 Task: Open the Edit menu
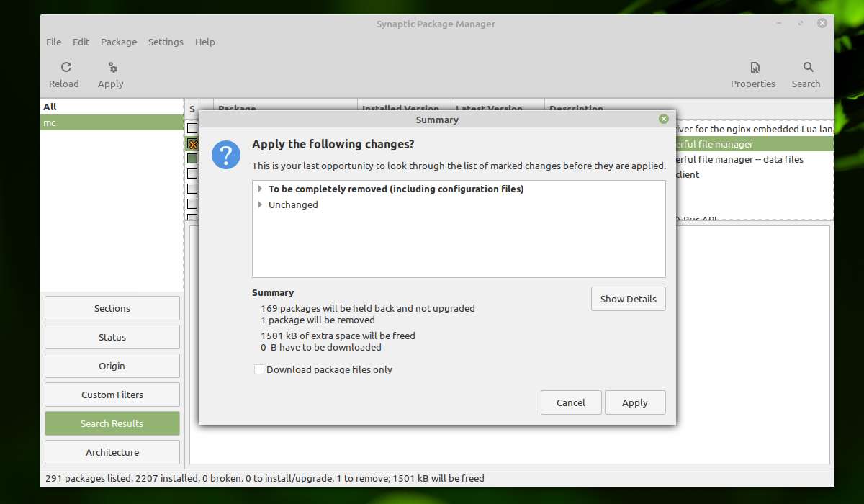(x=81, y=42)
